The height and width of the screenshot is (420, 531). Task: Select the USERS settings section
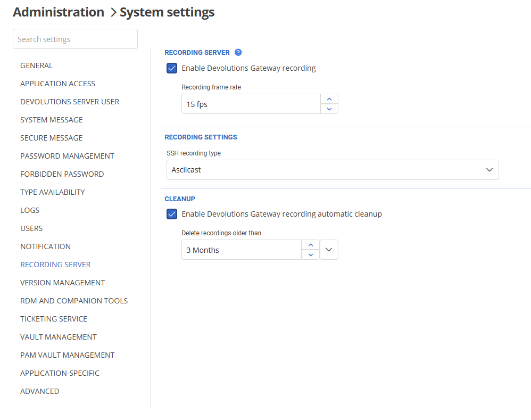[x=31, y=228]
